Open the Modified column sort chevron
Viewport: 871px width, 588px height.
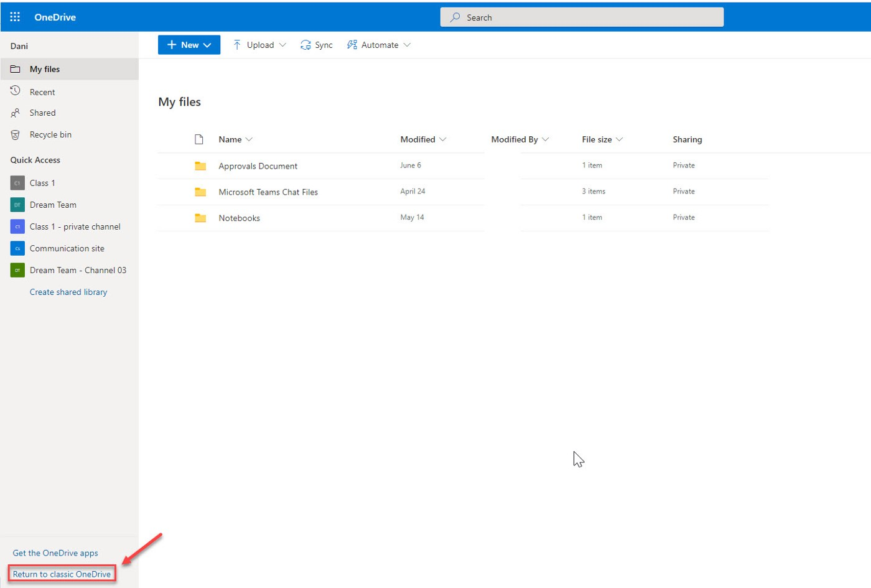443,139
